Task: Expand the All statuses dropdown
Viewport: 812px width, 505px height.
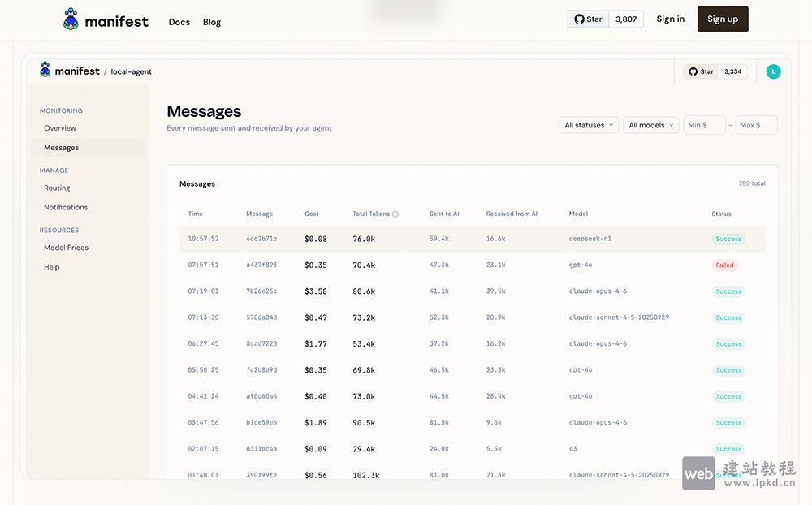Action: click(x=589, y=125)
